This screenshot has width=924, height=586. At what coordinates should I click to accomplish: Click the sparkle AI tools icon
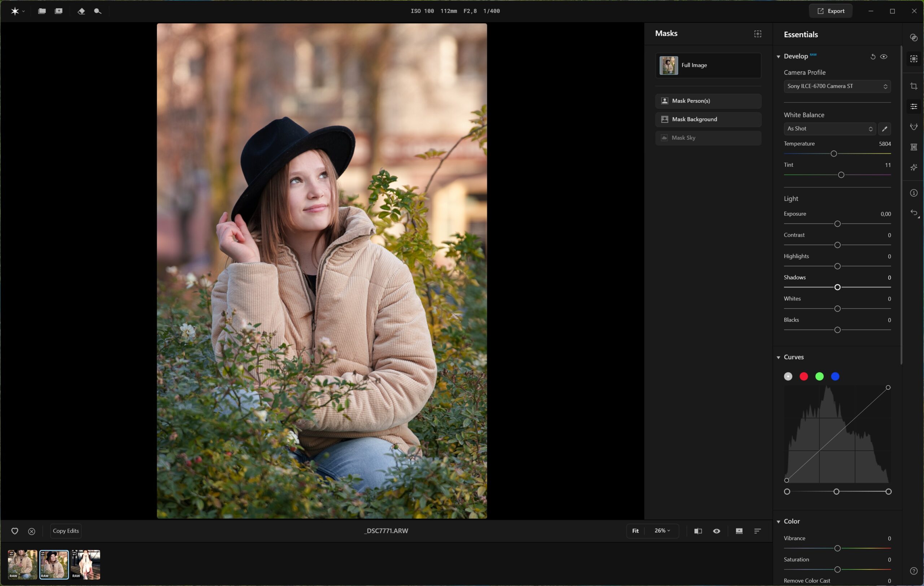click(914, 167)
